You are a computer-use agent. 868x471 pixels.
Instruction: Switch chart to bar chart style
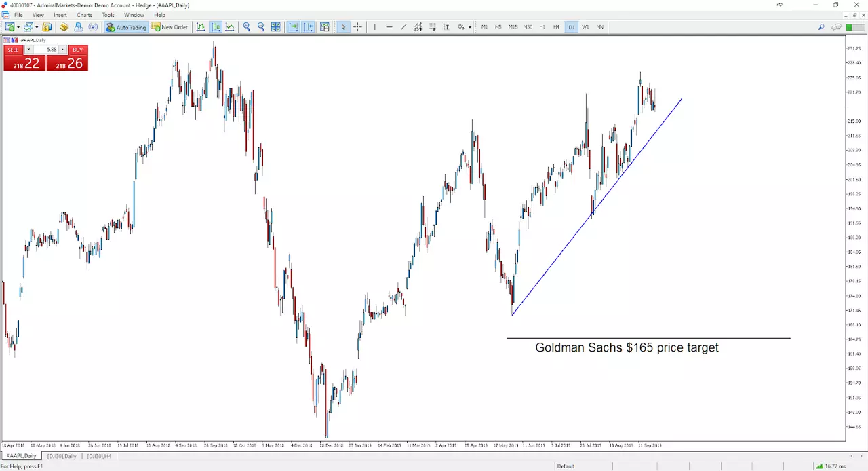tap(201, 27)
